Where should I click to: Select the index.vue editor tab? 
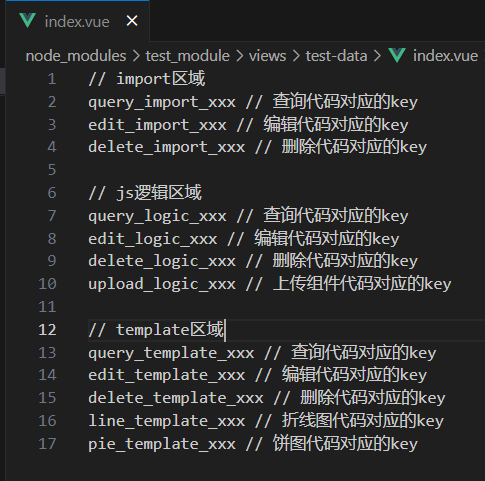[77, 21]
